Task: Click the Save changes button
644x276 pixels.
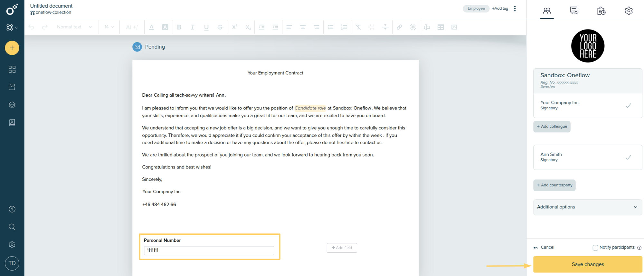Action: click(588, 264)
